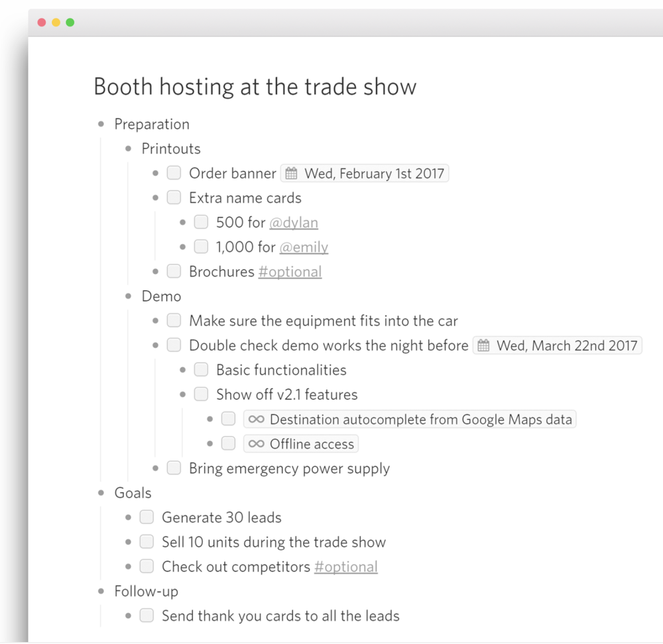Screen dimensions: 663x644
Task: Click the bullet beside Order banner
Action: click(x=155, y=173)
